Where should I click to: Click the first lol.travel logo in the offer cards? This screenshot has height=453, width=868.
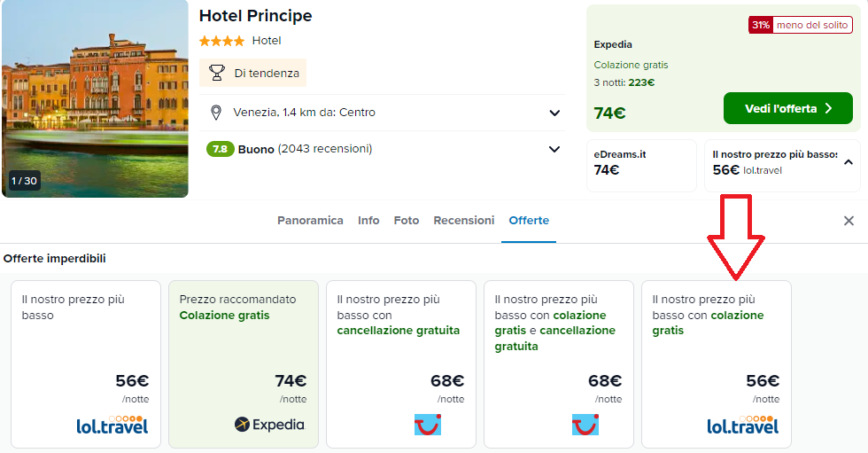point(112,425)
